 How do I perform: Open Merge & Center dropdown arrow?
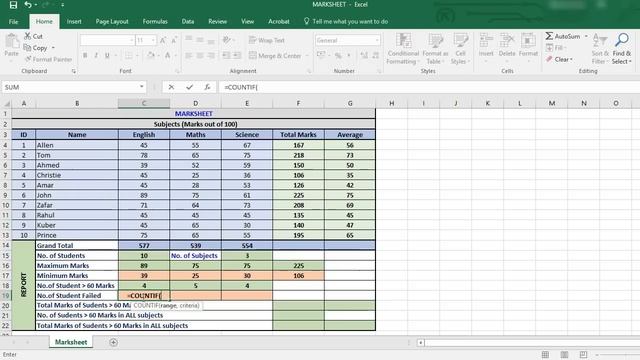click(x=307, y=56)
